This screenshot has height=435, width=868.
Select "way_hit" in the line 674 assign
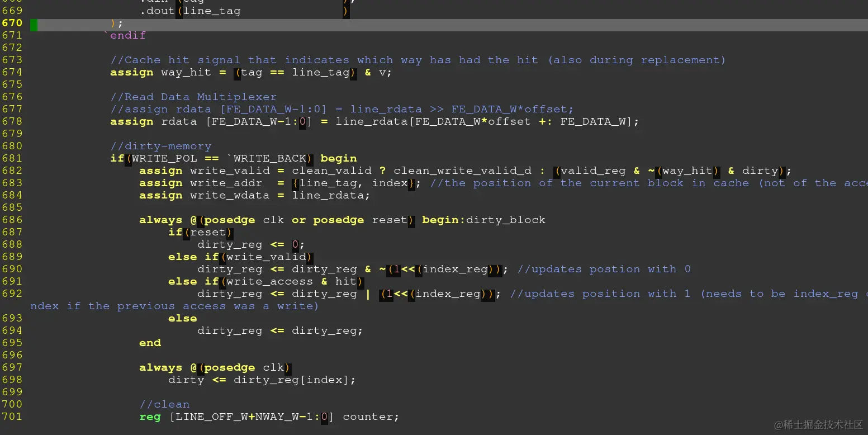point(186,72)
